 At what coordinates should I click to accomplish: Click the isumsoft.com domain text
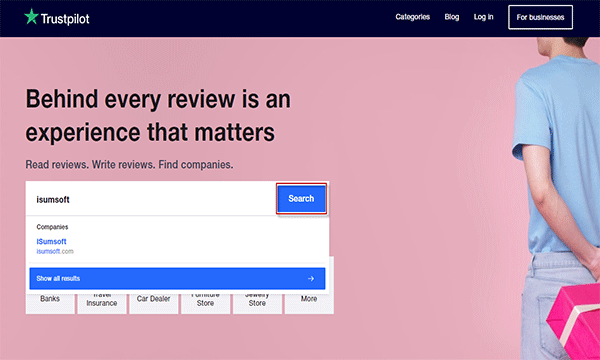[x=55, y=251]
